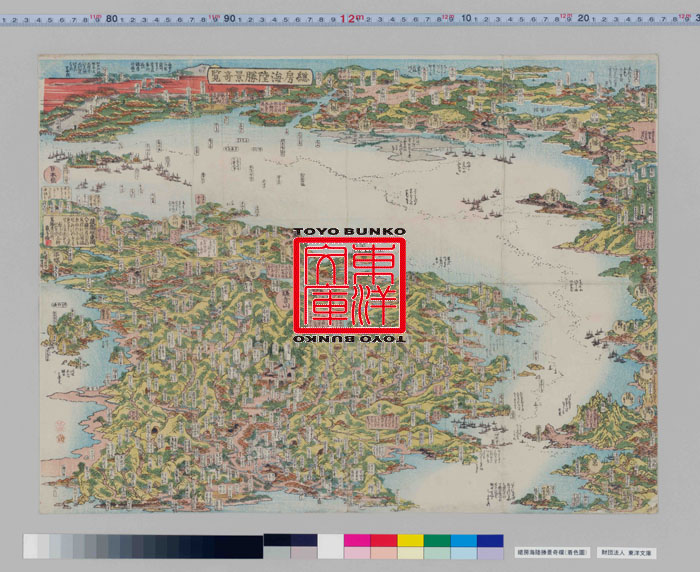Click the lightest gray patch on grayscale strip
The image size is (700, 572).
tap(31, 546)
